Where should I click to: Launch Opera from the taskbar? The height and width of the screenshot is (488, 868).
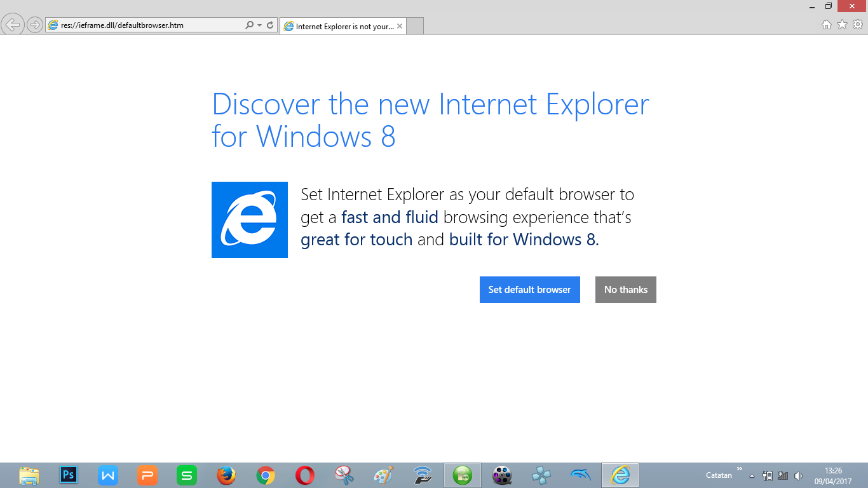305,475
